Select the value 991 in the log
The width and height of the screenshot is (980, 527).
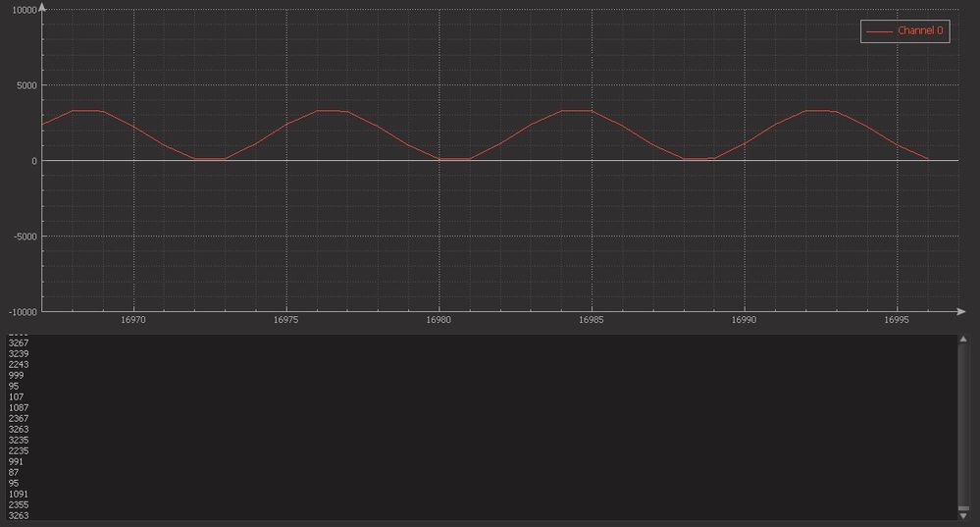click(x=16, y=461)
